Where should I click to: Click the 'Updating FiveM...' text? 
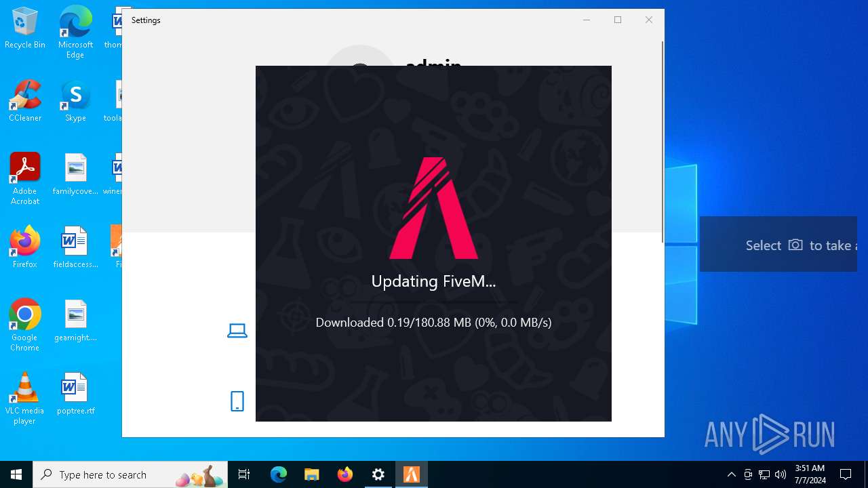click(433, 281)
